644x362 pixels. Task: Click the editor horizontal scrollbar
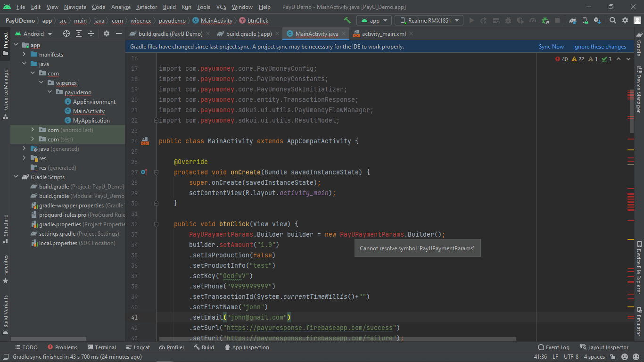338,339
